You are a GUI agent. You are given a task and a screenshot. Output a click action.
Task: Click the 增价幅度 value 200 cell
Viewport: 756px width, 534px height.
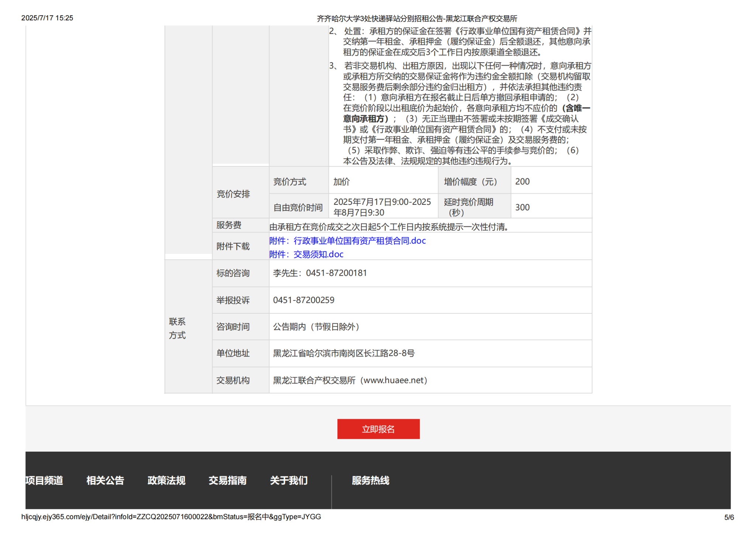[522, 182]
